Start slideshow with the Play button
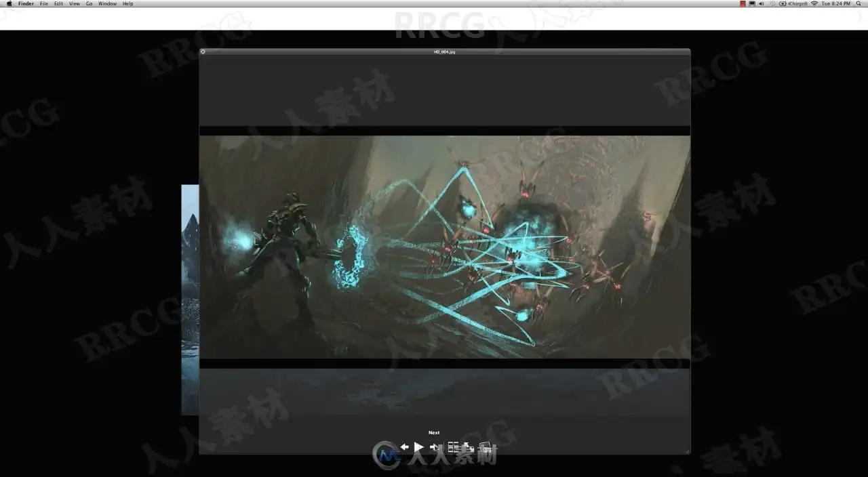Screen dimensions: 868x477 point(419,447)
